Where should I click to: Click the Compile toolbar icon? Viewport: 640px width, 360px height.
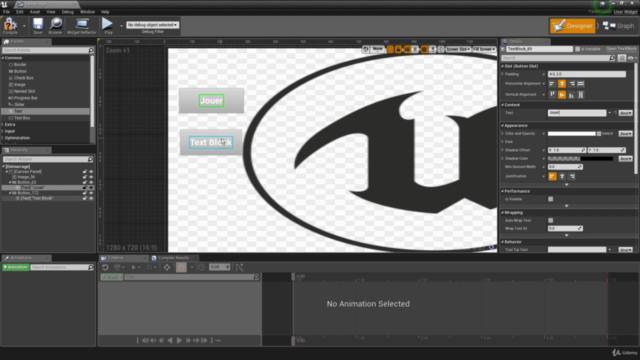(10, 26)
